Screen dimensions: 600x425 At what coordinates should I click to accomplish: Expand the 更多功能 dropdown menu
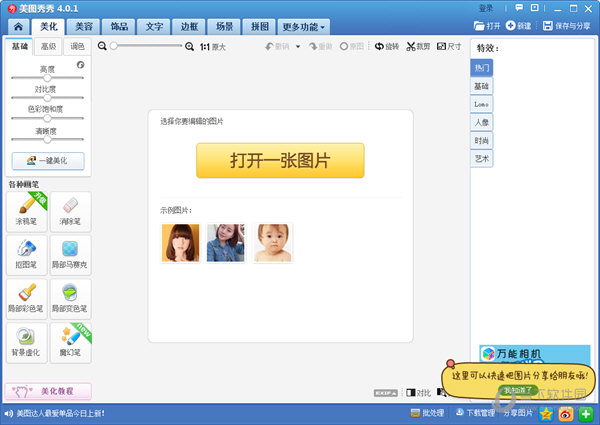[x=304, y=26]
